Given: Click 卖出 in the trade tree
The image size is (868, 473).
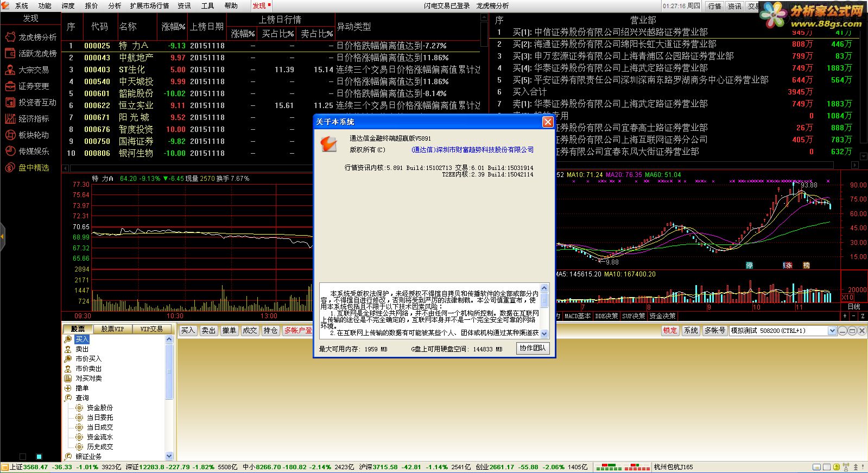Looking at the screenshot, I should (x=82, y=349).
